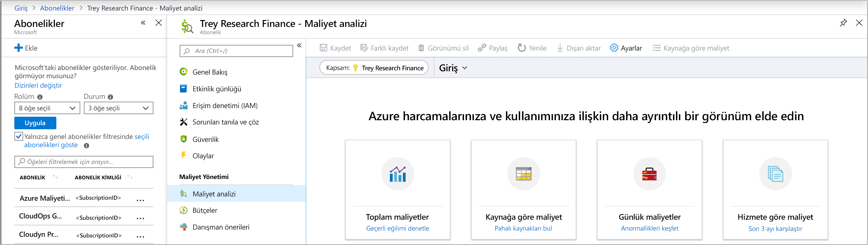Click Dizinleri değiştir link

[38, 85]
